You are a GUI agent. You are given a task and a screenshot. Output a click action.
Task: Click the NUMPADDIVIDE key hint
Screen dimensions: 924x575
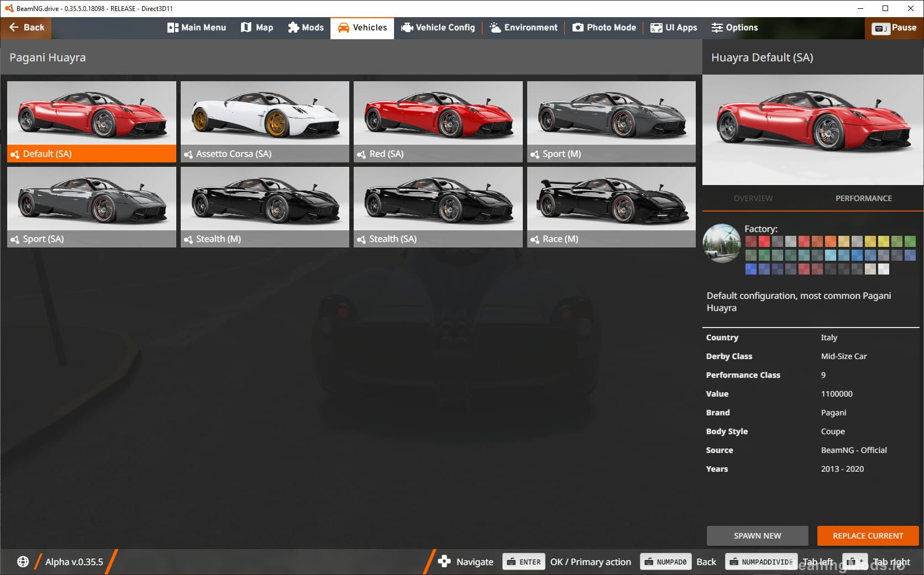pyautogui.click(x=762, y=562)
